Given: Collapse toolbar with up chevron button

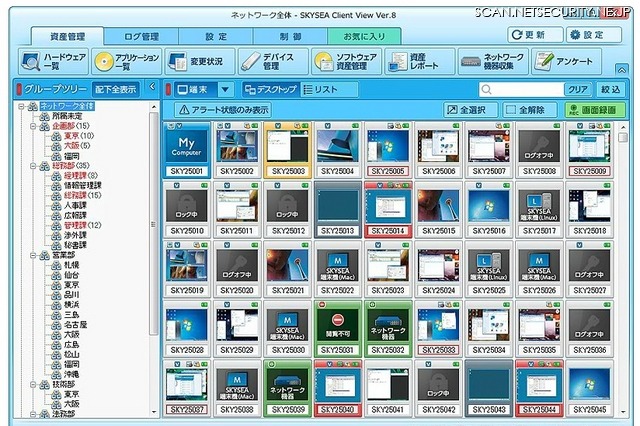Looking at the screenshot, I should (622, 70).
